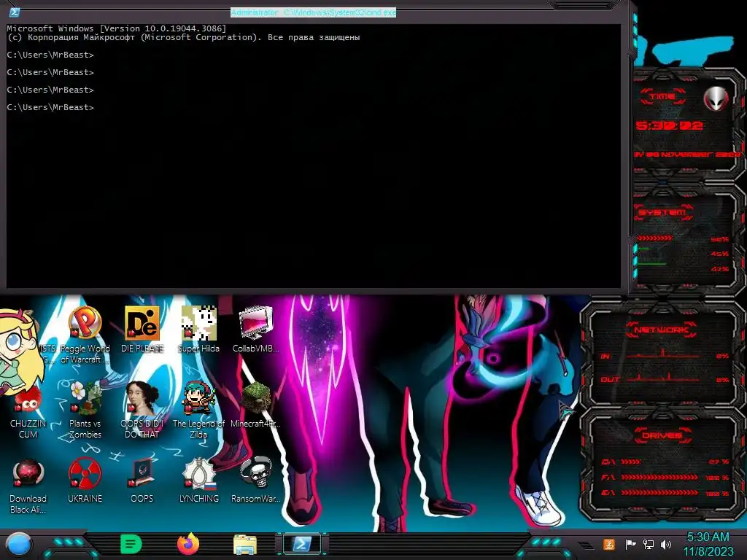Click the NETWORK widget header
The height and width of the screenshot is (560, 747).
click(661, 330)
